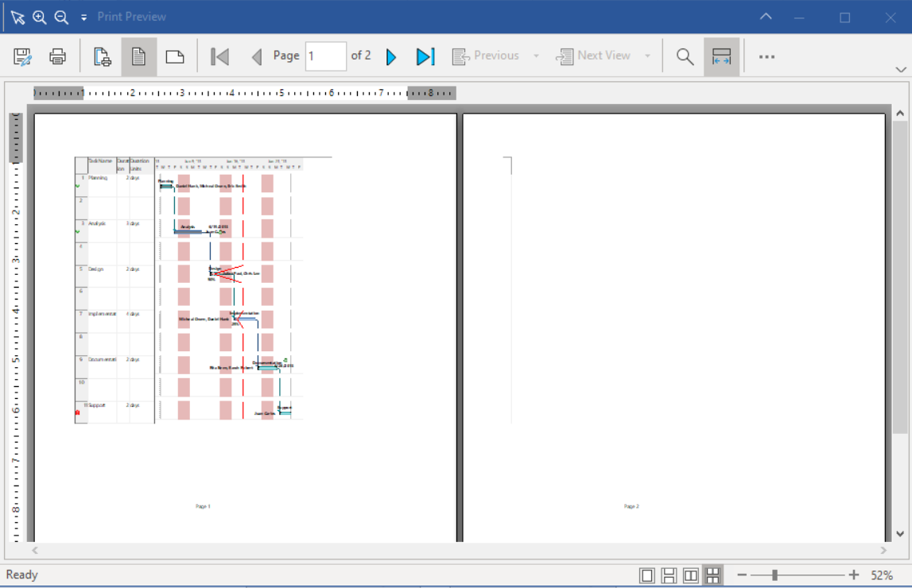Image resolution: width=912 pixels, height=588 pixels.
Task: Click the Previous view button
Action: (486, 56)
